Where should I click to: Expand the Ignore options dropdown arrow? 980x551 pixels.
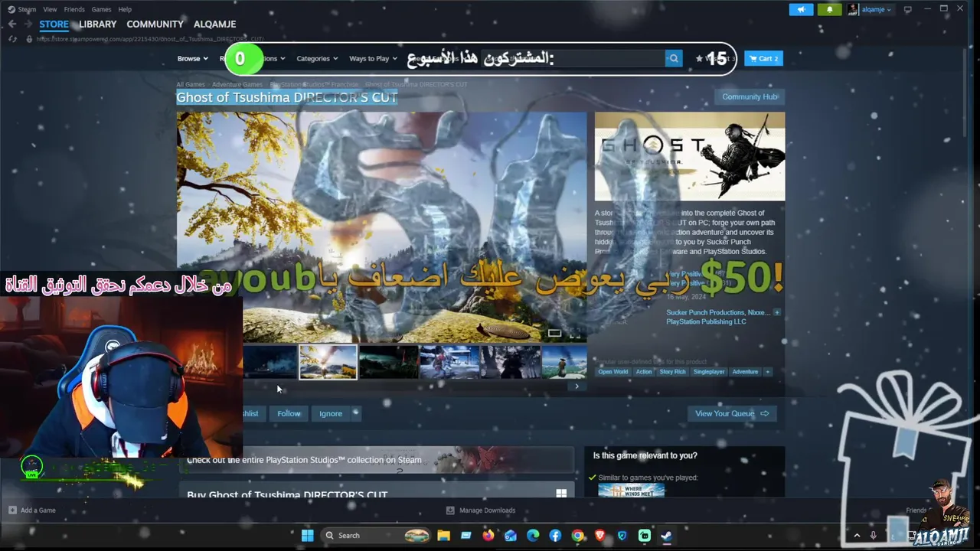tap(356, 413)
